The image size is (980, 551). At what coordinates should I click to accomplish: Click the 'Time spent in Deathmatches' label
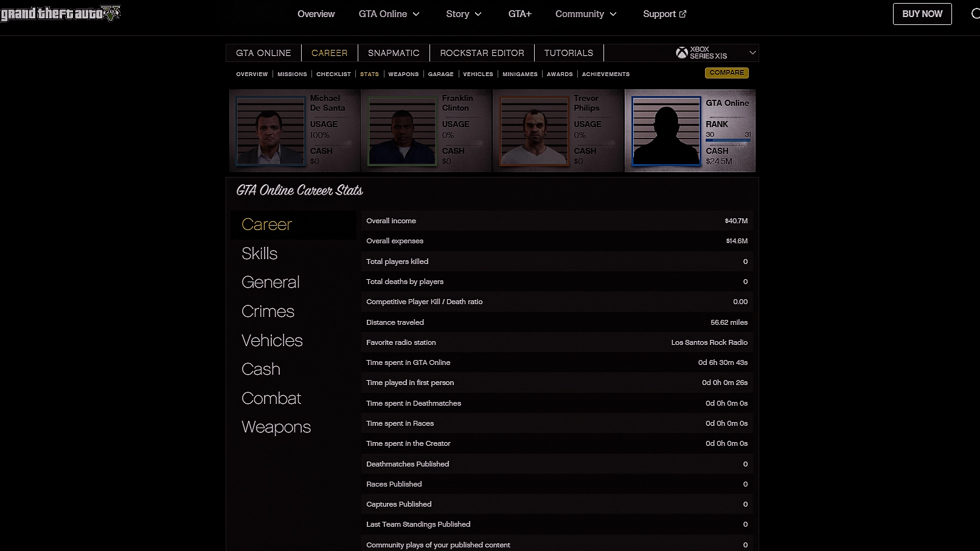pyautogui.click(x=414, y=403)
